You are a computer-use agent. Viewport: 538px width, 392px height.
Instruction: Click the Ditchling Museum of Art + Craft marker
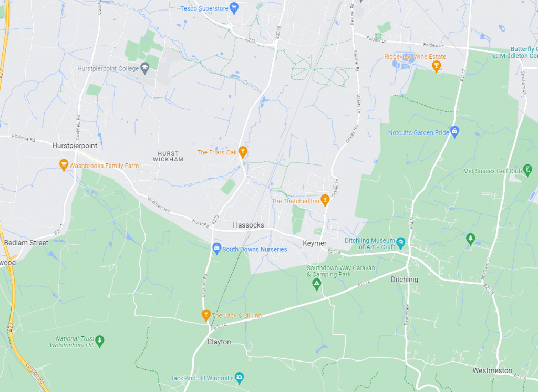point(400,243)
